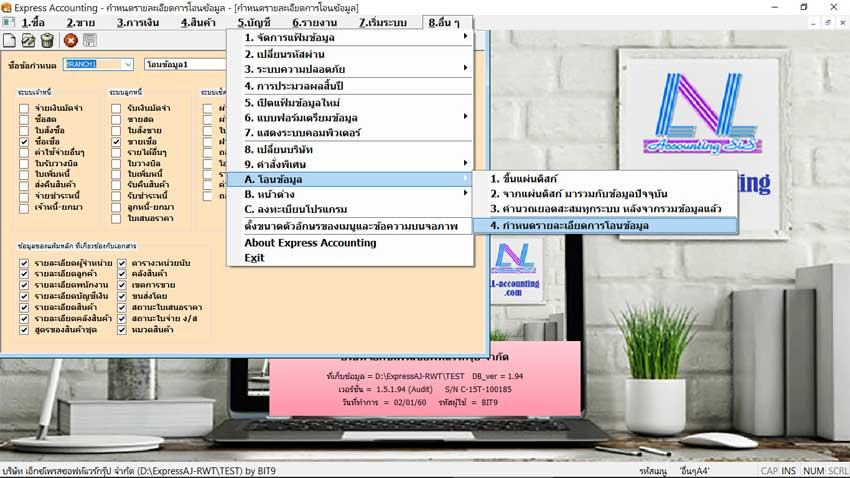Viewport: 850px width, 478px height.
Task: Check the ใบสั่งซื้อ checkbox
Action: tap(24, 131)
